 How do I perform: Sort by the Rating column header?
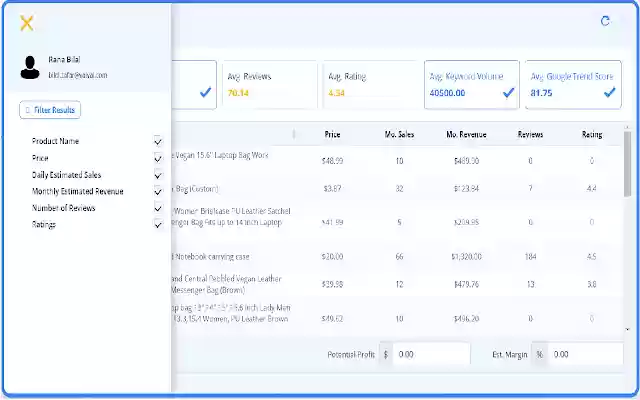click(x=592, y=134)
